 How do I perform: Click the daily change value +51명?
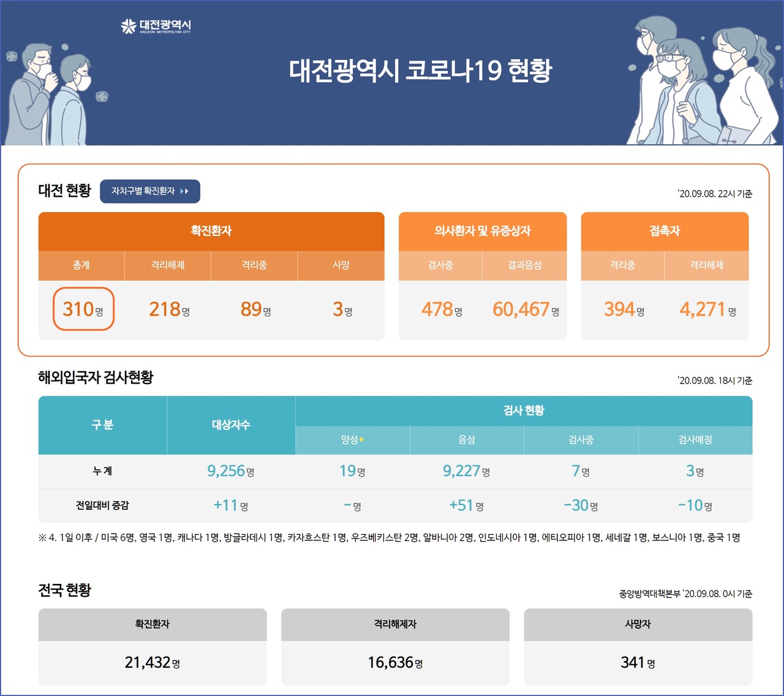tap(466, 505)
